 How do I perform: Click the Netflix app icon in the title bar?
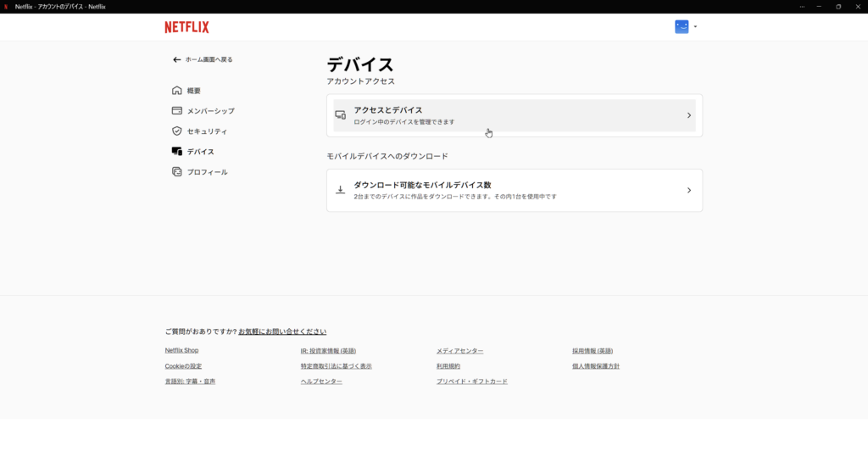(6, 7)
